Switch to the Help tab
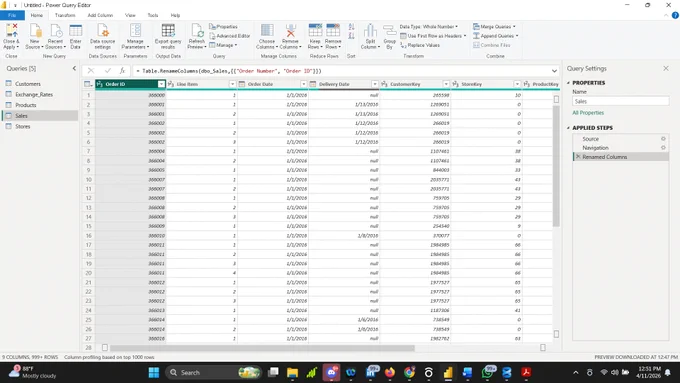The width and height of the screenshot is (680, 383). (x=175, y=15)
